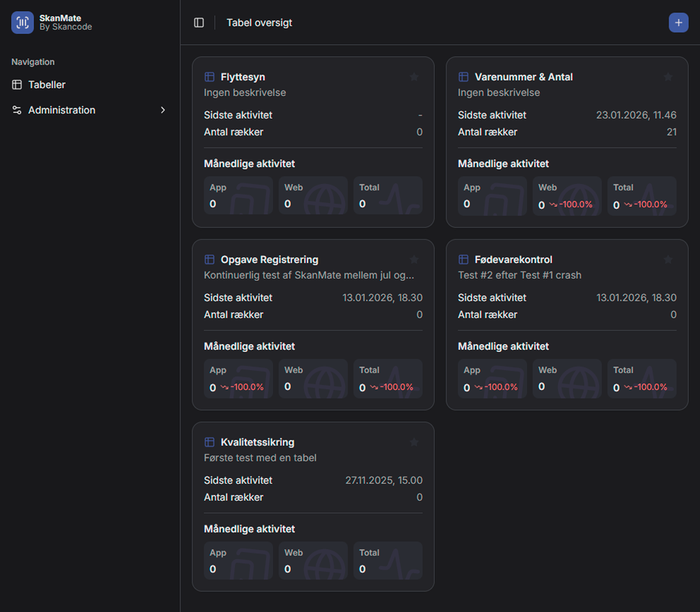Open the Opgave Registrering table title
Screen dimensions: 700x612
pyautogui.click(x=269, y=260)
